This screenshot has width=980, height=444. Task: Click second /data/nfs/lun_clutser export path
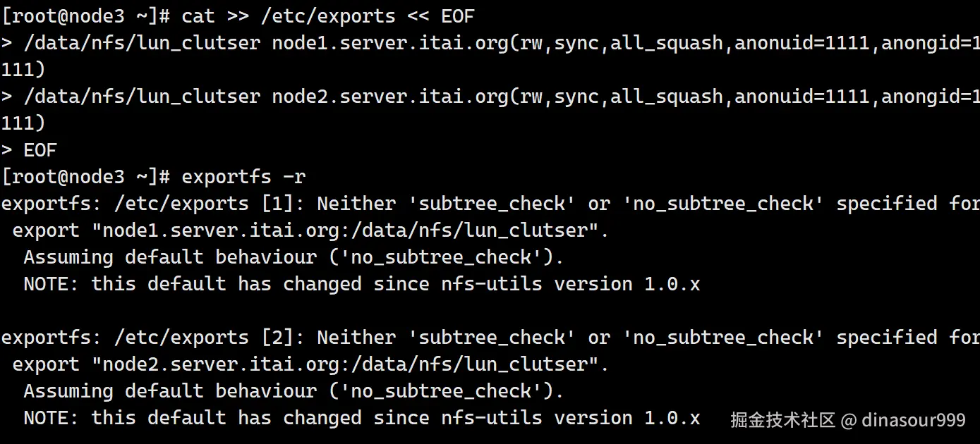point(142,96)
